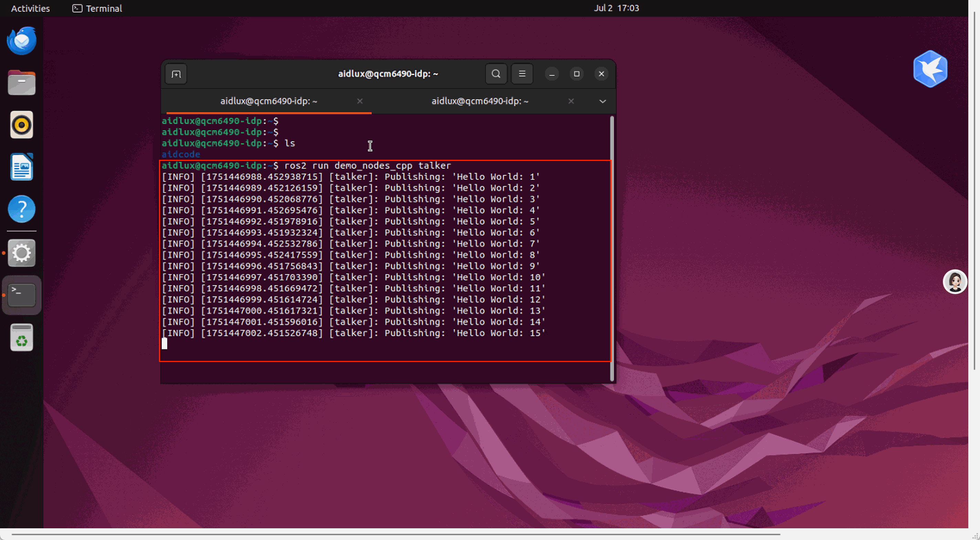This screenshot has height=540, width=980.
Task: Click the terminal vertical scrollbar
Action: coord(612,248)
